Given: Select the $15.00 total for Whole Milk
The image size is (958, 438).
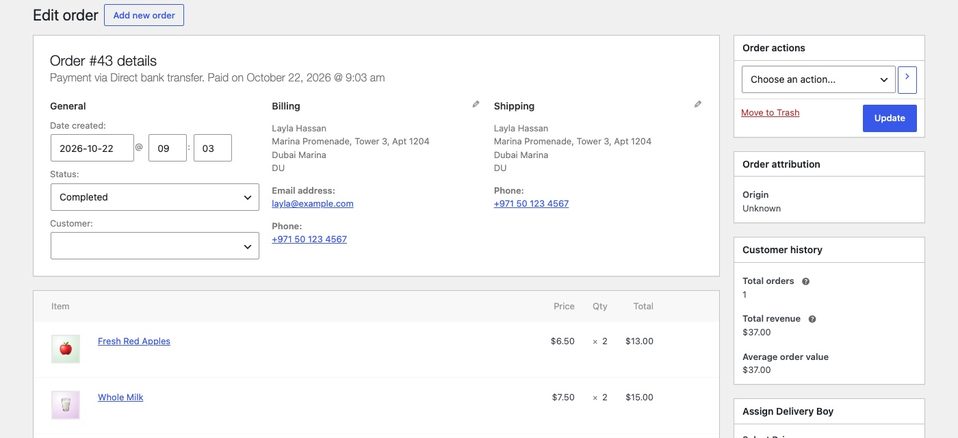Looking at the screenshot, I should tap(639, 397).
